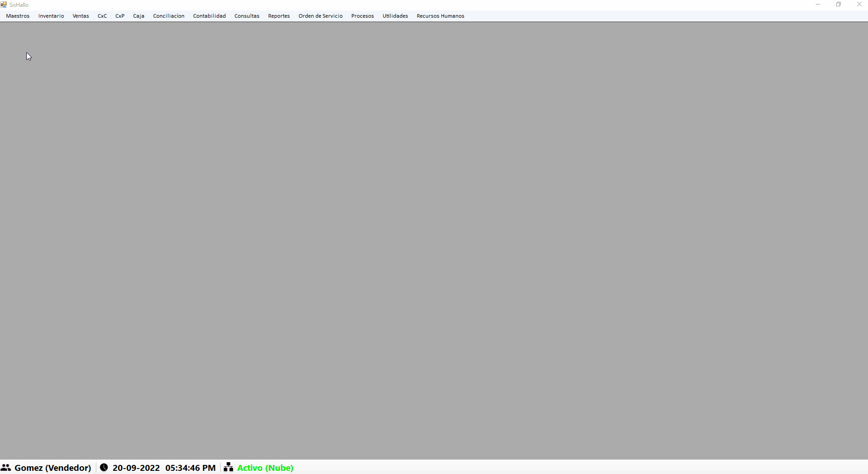Open the Contabilidad menu
868x474 pixels.
point(210,16)
